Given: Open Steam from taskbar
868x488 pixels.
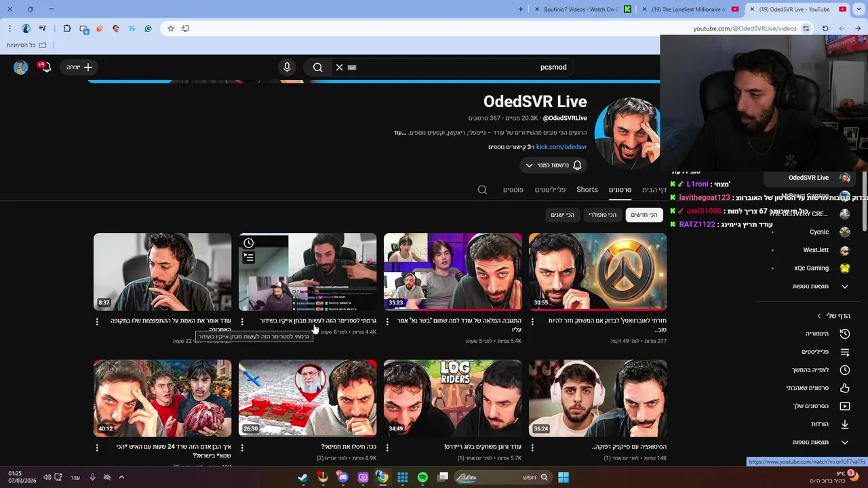Looking at the screenshot, I should [303, 477].
